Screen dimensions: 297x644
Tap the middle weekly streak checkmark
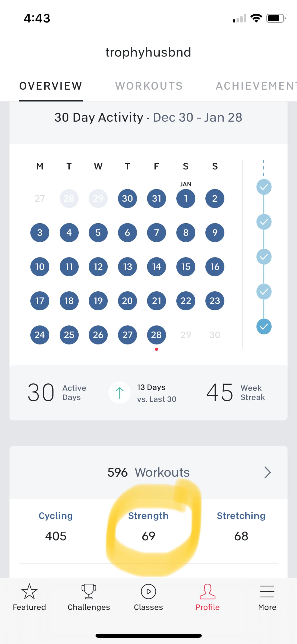tap(264, 257)
